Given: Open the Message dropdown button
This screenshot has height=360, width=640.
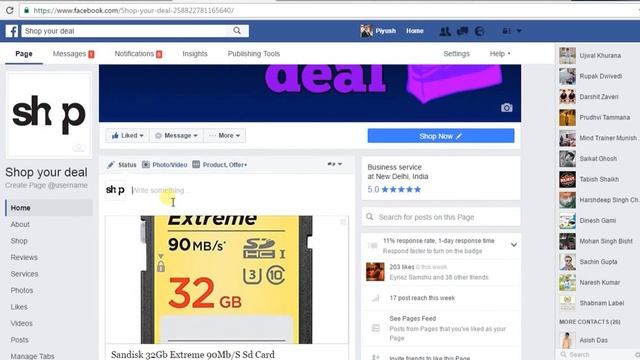Looking at the screenshot, I should click(176, 136).
